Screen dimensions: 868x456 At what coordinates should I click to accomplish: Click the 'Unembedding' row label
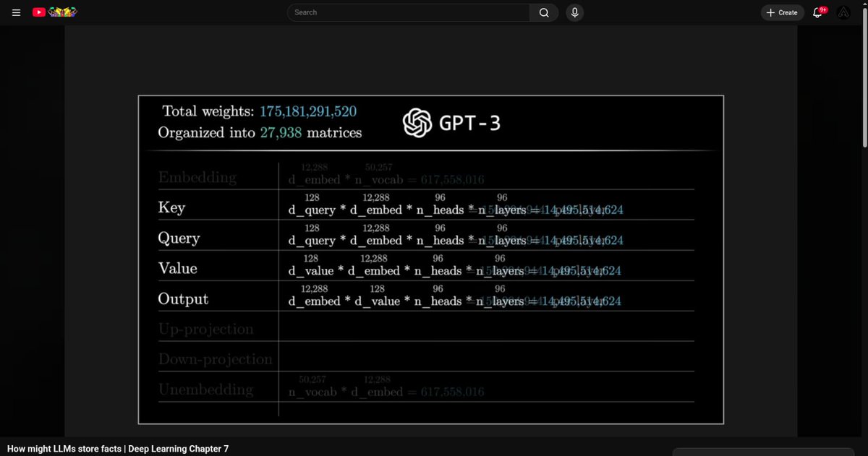tap(205, 390)
